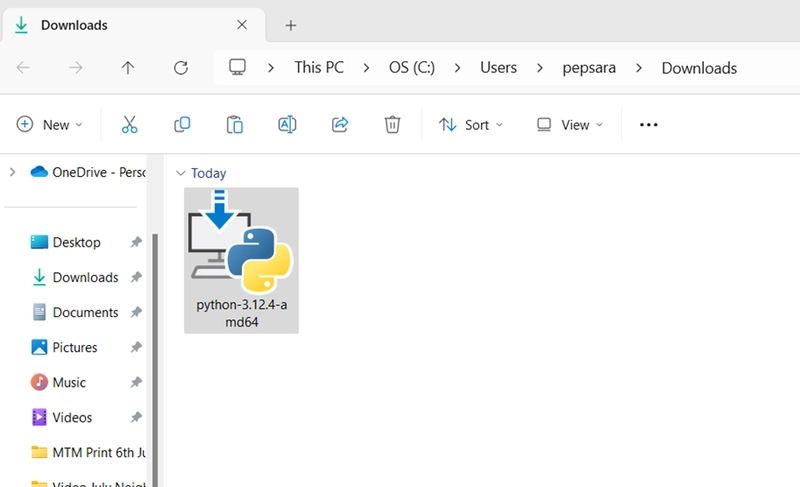Open the Sort dropdown
Image resolution: width=800 pixels, height=487 pixels.
470,124
